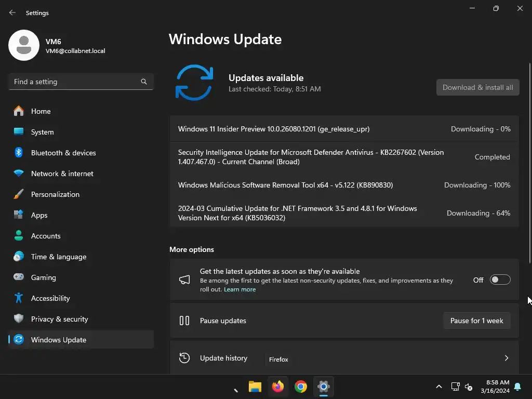
Task: Click 2024-03 Cumulative Update for .NET row
Action: pos(344,212)
